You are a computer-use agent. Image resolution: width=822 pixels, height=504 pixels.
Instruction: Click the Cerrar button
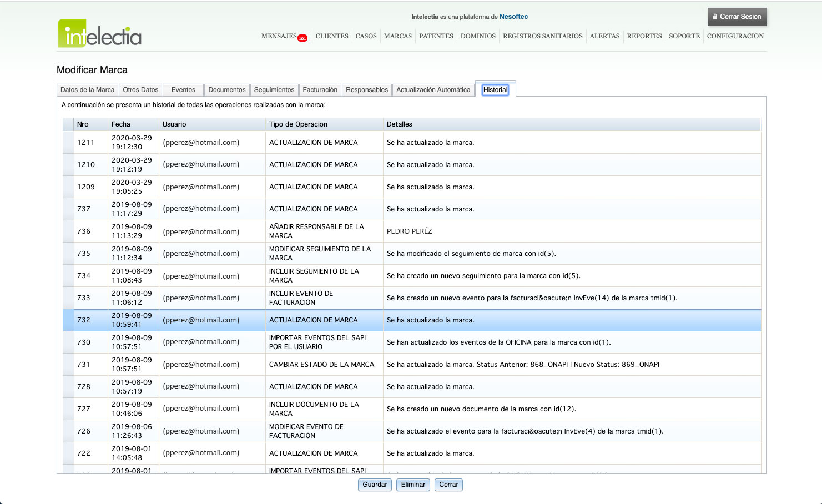[448, 485]
